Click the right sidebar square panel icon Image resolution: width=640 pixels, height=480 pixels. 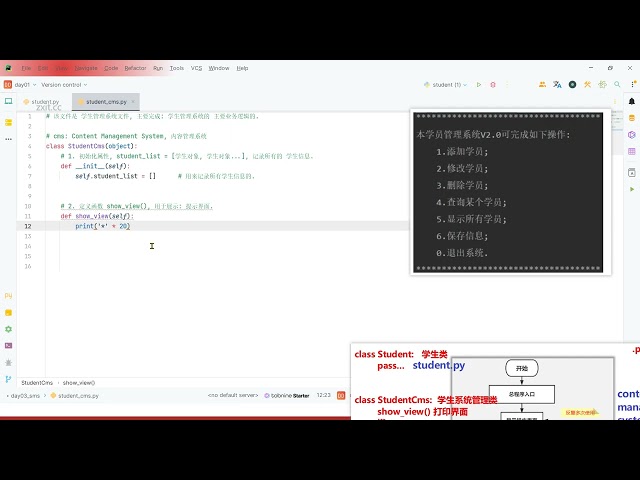(632, 173)
